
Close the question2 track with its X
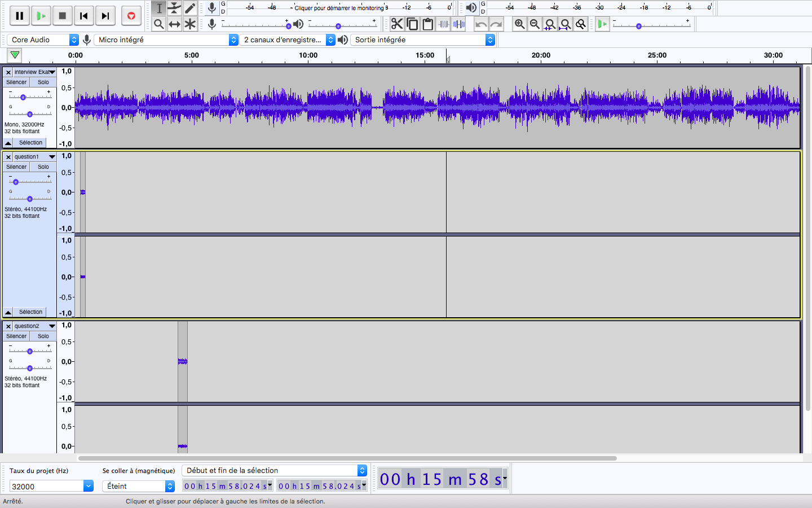[8, 326]
